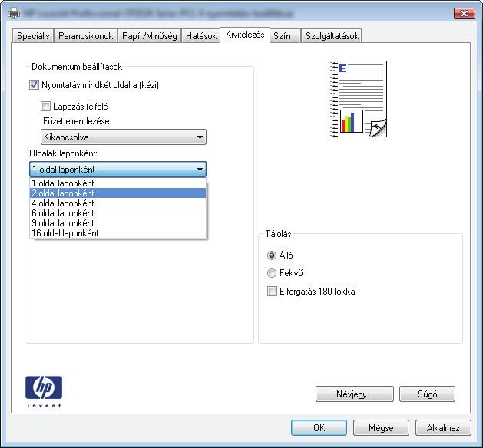
Task: Click the Névjegy... button
Action: pyautogui.click(x=355, y=394)
